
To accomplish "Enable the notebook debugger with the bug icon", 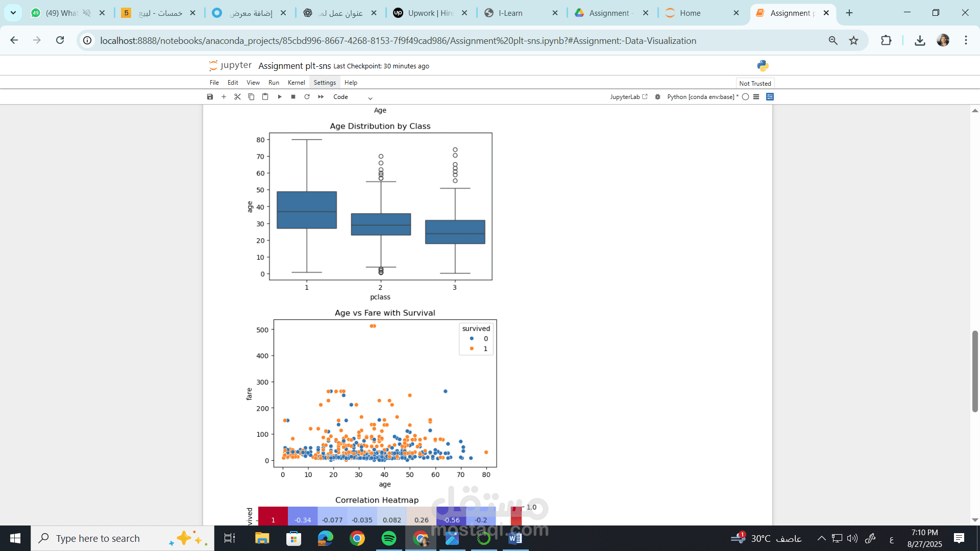I will (657, 97).
